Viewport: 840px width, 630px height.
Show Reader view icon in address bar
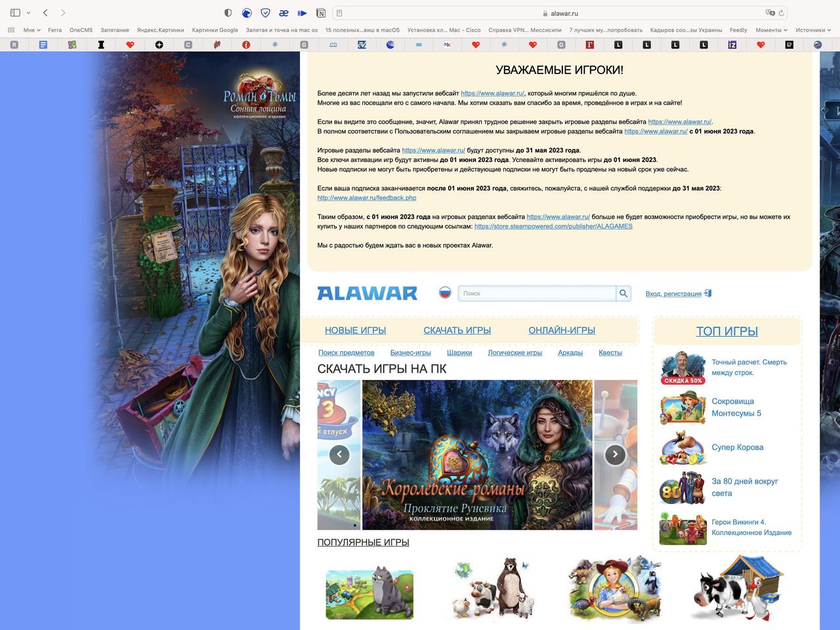(x=339, y=12)
